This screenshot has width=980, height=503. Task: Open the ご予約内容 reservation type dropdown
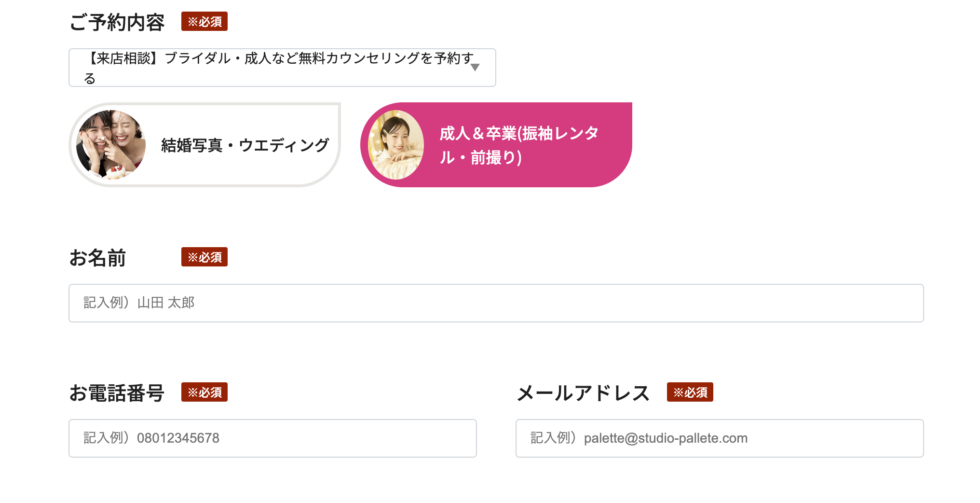[x=282, y=68]
